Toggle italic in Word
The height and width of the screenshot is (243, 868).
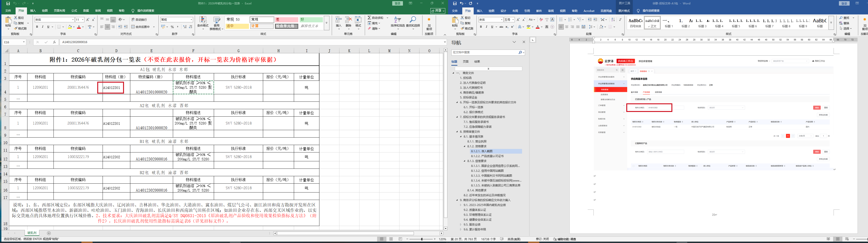[486, 27]
